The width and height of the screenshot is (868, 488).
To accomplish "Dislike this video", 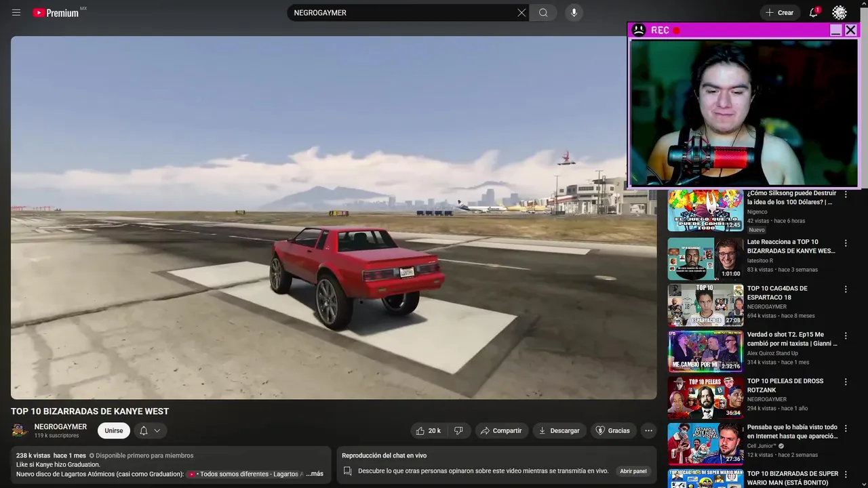I will [x=458, y=430].
